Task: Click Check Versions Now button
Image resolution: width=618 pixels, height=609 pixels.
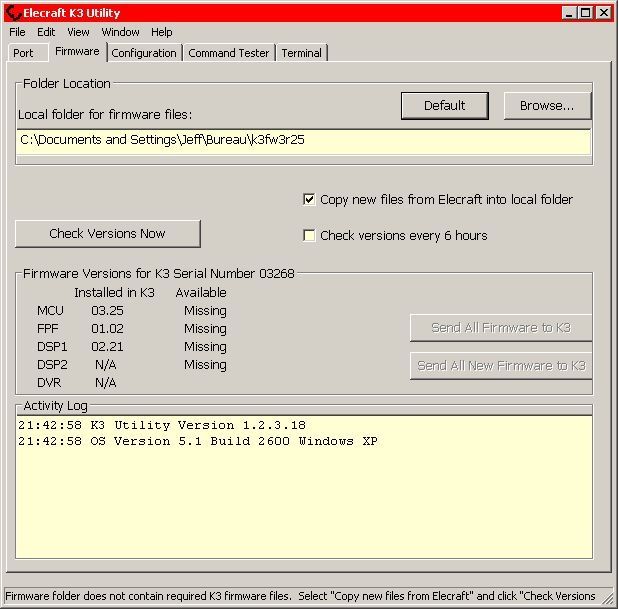Action: 108,234
